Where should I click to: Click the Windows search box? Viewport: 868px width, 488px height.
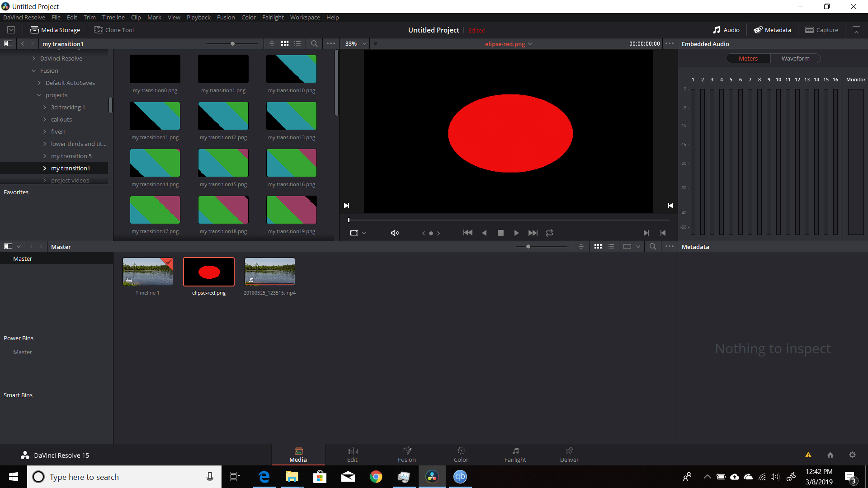[x=124, y=477]
